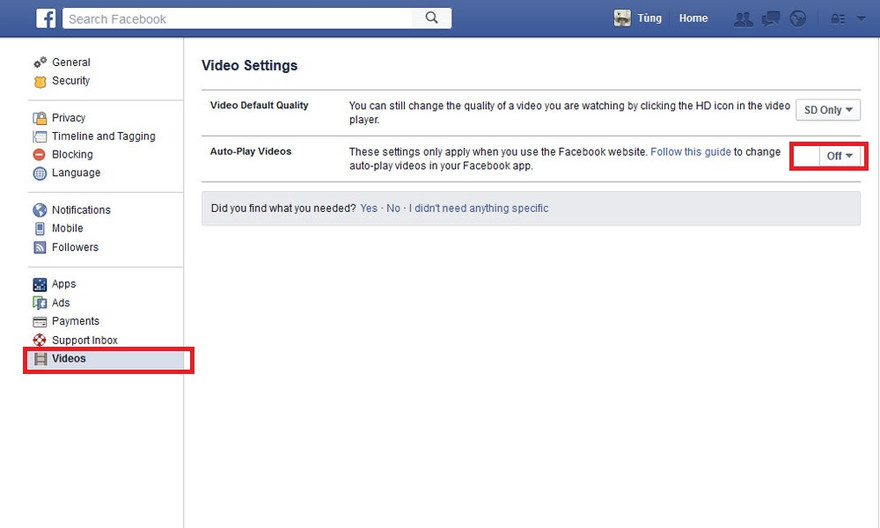Click the red Blocking icon

(x=39, y=154)
